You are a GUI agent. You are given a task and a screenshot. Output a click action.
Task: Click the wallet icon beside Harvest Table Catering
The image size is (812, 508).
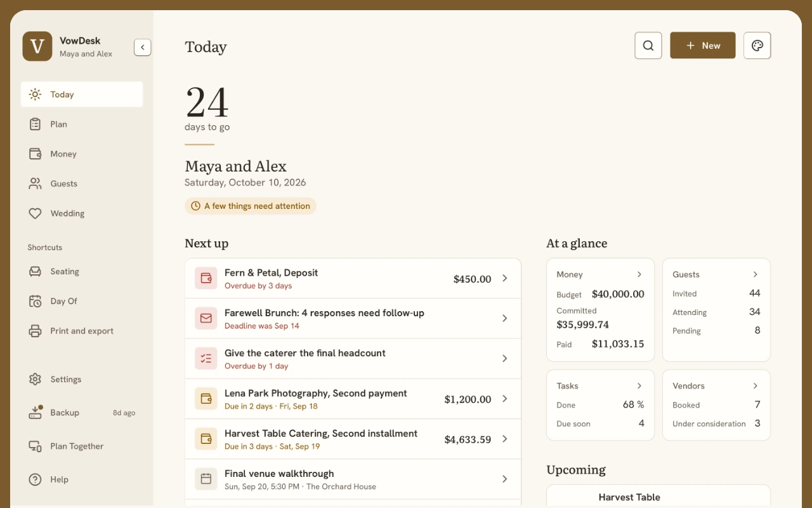206,439
